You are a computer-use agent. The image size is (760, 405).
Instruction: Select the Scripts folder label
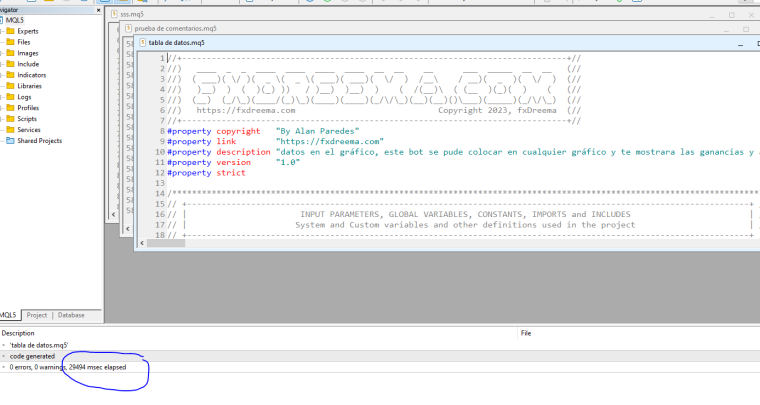(27, 119)
